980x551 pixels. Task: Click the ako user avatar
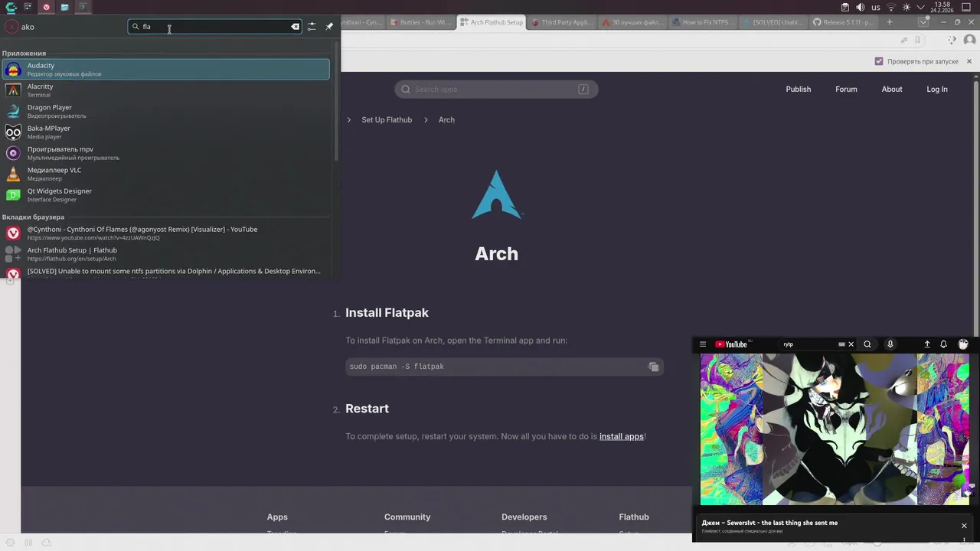pos(11,27)
